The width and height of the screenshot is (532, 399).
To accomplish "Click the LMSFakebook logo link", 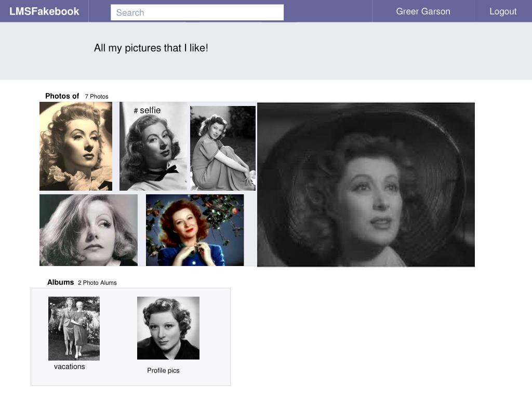I will click(44, 11).
